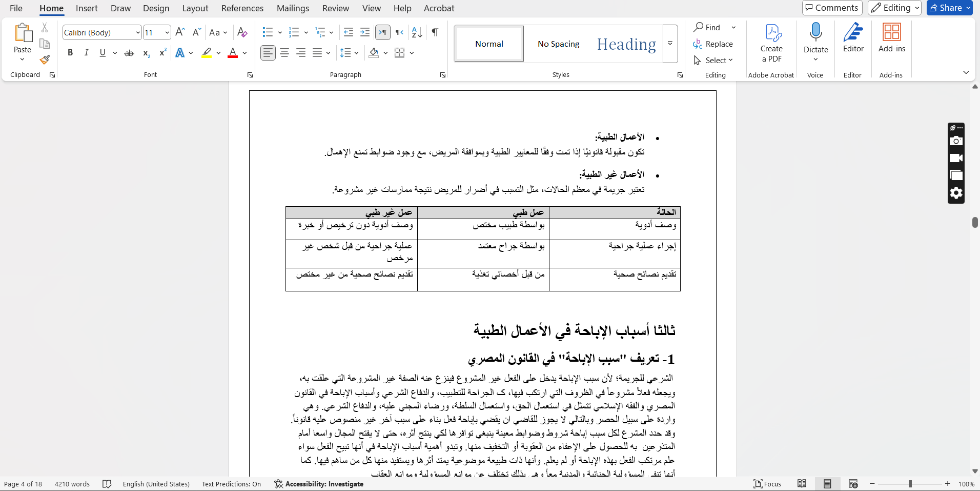Click the vertical scrollbar thumb
The image size is (980, 491).
[x=975, y=222]
